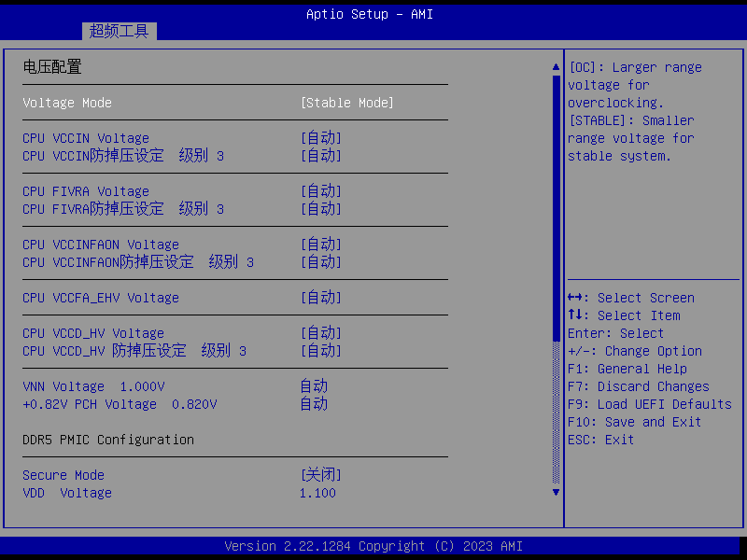Select CPU FIVRA防掉压设定 value

pos(320,209)
